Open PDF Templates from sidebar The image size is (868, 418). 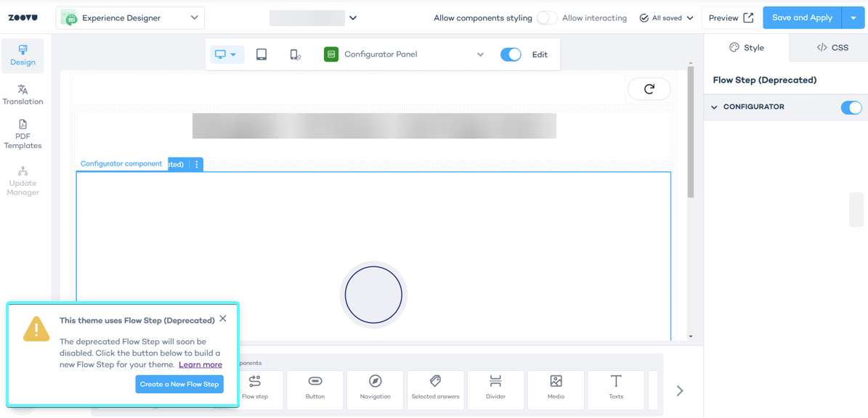tap(23, 135)
